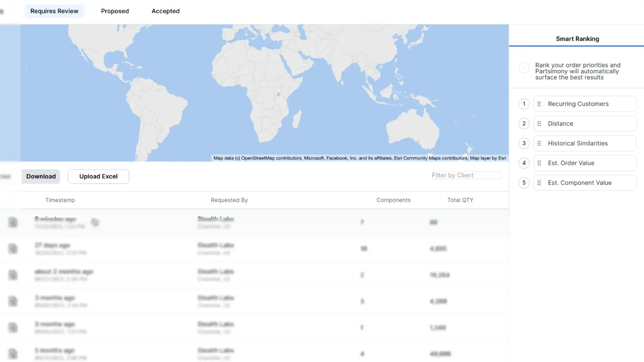This screenshot has width=644, height=362.
Task: Click the Smart Ranking panel toggle circle
Action: pyautogui.click(x=524, y=68)
